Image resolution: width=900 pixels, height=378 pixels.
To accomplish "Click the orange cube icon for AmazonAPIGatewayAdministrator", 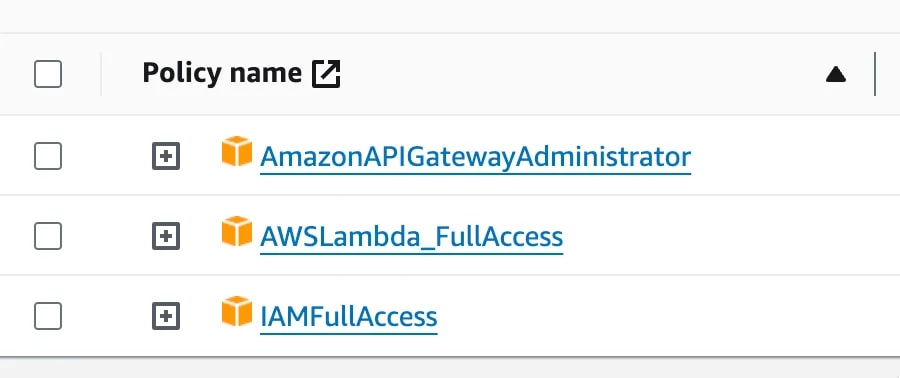I will pos(237,151).
